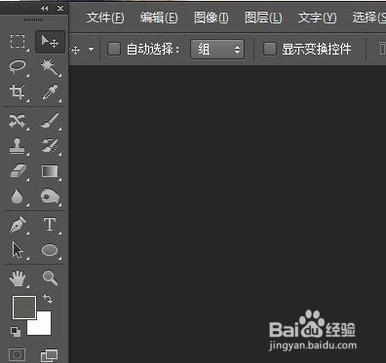Collapse the tools panel with double arrows
This screenshot has width=386, height=363.
click(45, 9)
